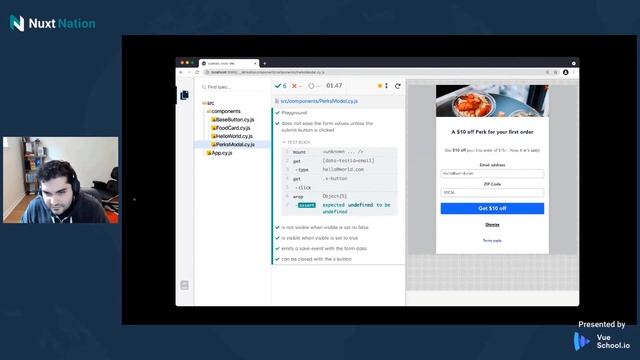This screenshot has height=360, width=640.
Task: Click the browser reload button
Action: [x=197, y=72]
